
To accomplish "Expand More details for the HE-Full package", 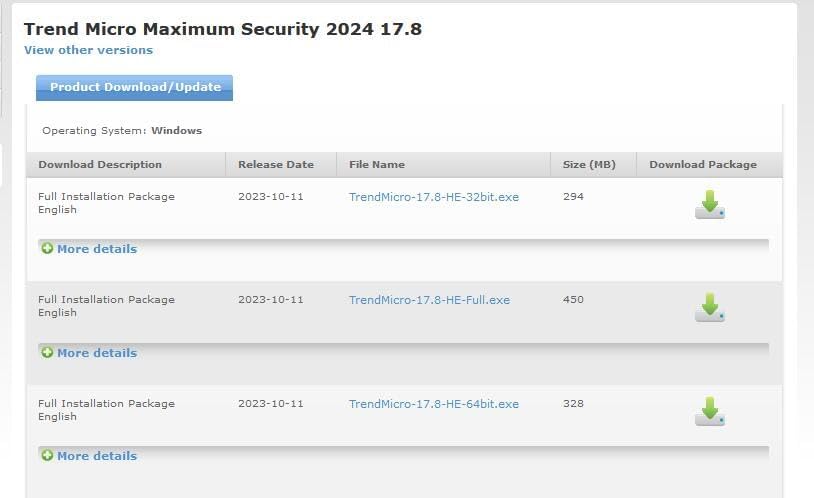I will point(89,353).
